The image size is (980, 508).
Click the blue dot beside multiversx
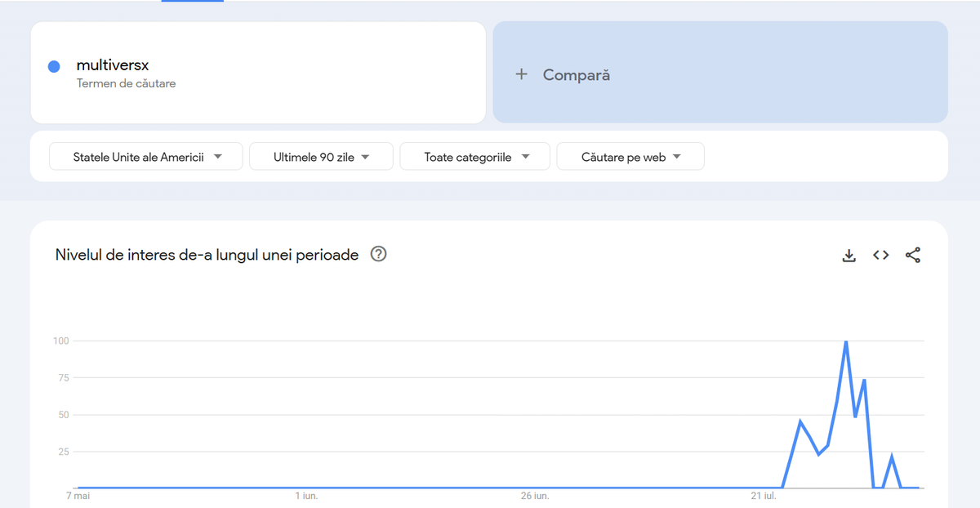pos(54,67)
